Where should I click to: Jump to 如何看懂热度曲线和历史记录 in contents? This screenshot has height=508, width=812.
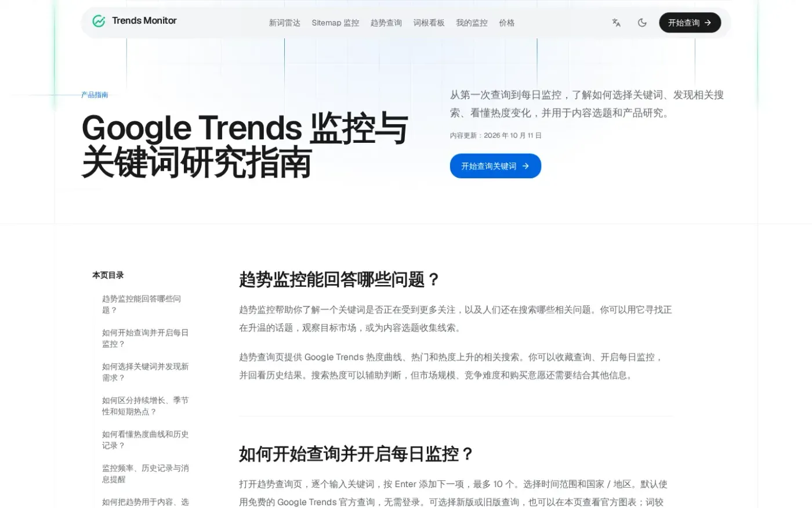click(145, 439)
